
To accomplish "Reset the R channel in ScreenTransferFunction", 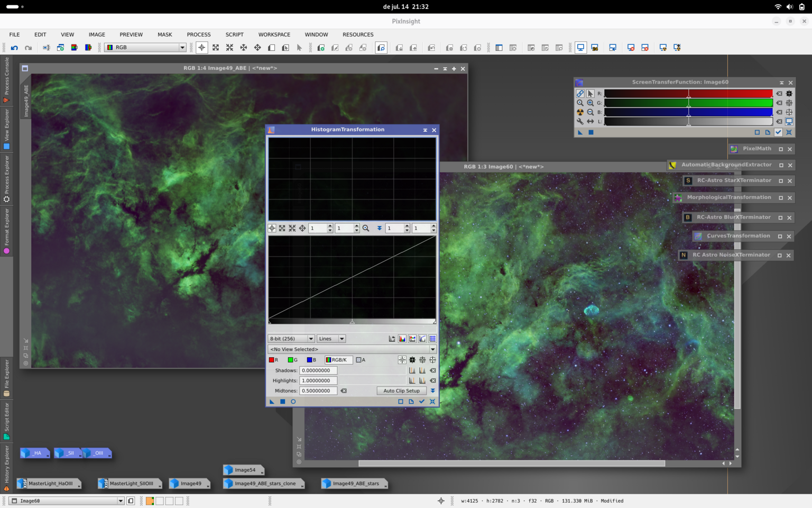I will tap(779, 94).
